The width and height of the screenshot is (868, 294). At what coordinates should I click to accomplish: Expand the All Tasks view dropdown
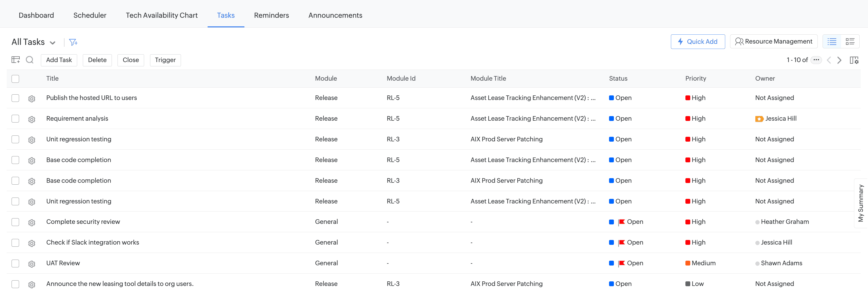tap(52, 42)
